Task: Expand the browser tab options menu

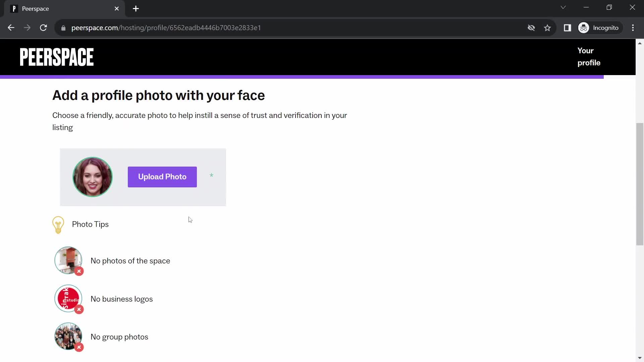Action: tap(565, 8)
